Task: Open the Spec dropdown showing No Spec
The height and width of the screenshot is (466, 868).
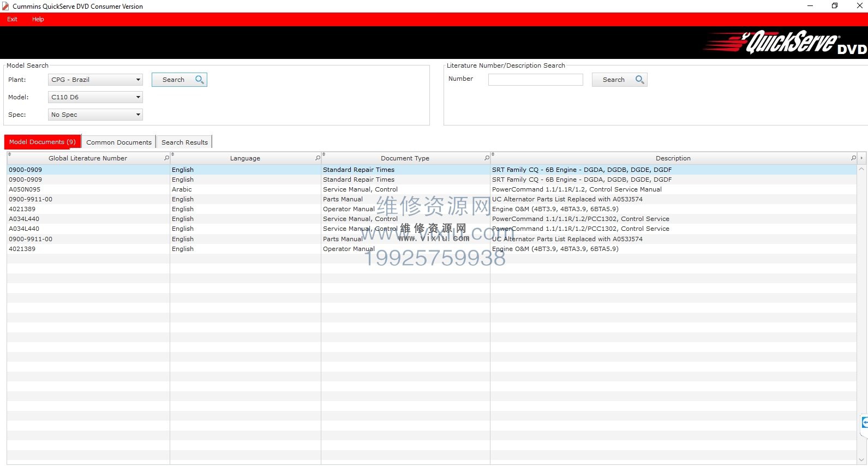Action: point(95,115)
